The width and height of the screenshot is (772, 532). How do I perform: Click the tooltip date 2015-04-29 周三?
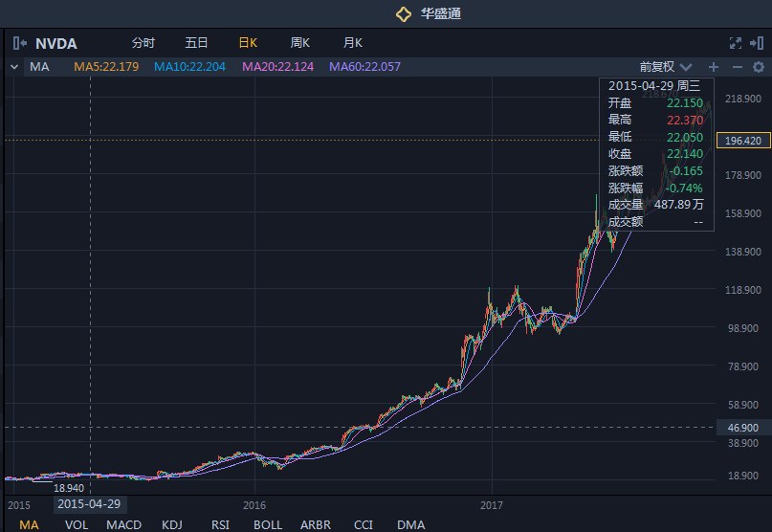point(654,86)
